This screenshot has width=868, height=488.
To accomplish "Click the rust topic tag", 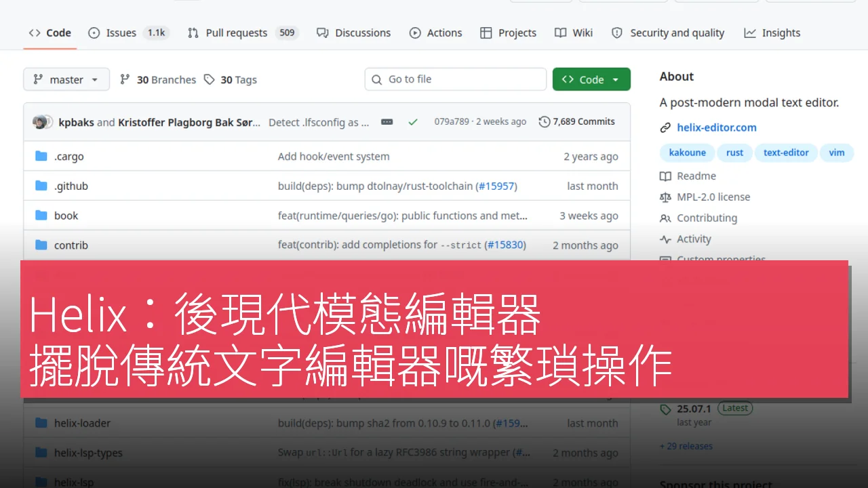I will [x=735, y=152].
